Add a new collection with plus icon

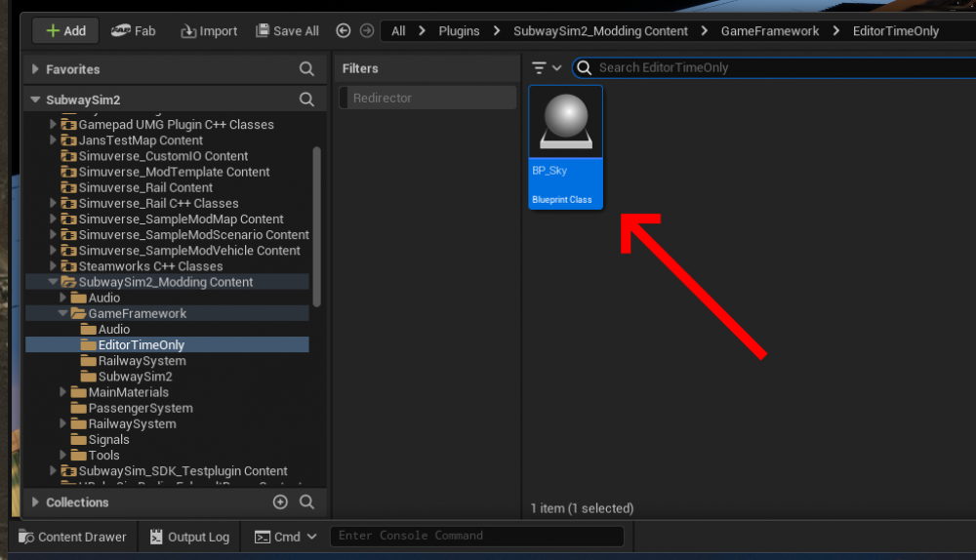tap(280, 502)
